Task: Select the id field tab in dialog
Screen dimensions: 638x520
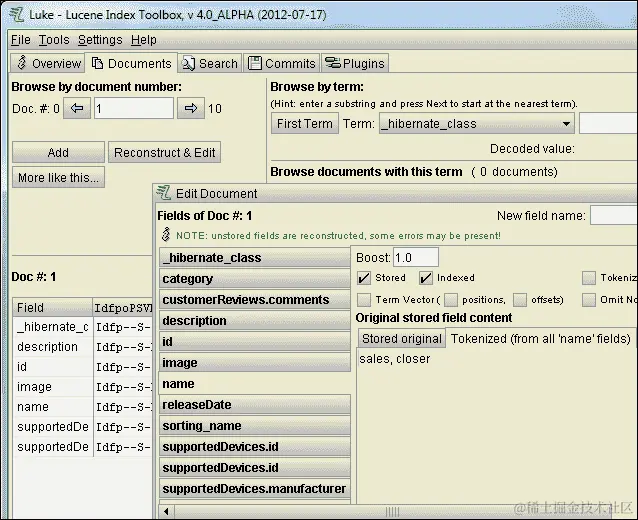Action: pyautogui.click(x=255, y=342)
